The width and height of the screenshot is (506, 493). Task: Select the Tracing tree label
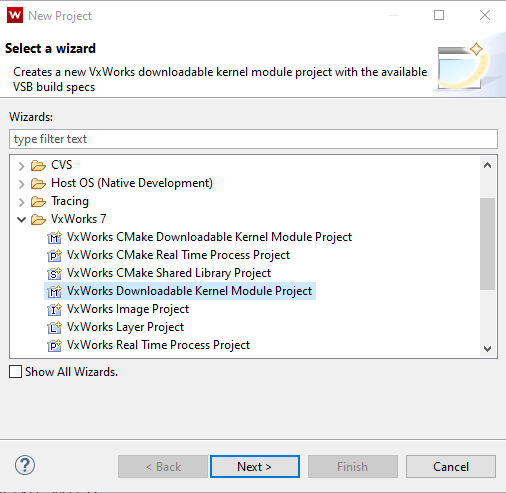70,201
